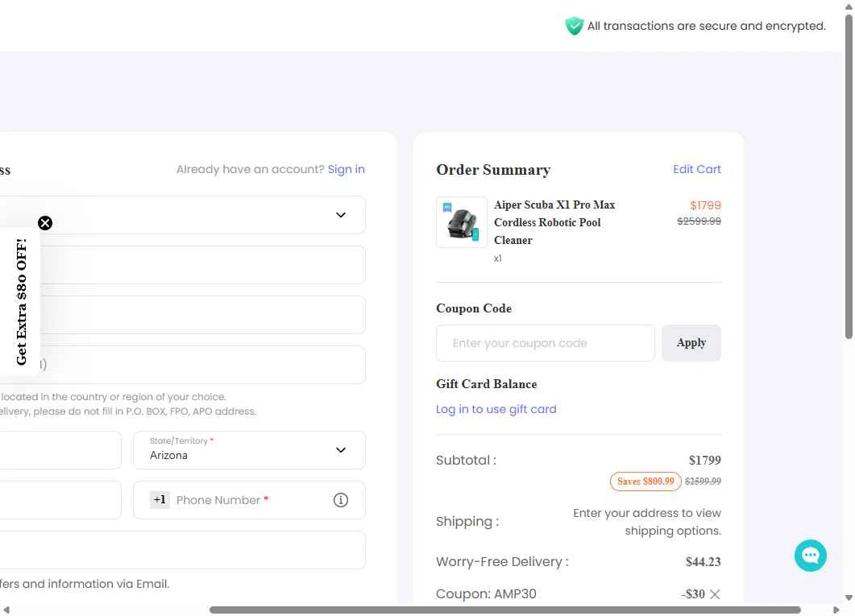The image size is (855, 616).
Task: Click the Order Summary heading
Action: click(x=493, y=170)
